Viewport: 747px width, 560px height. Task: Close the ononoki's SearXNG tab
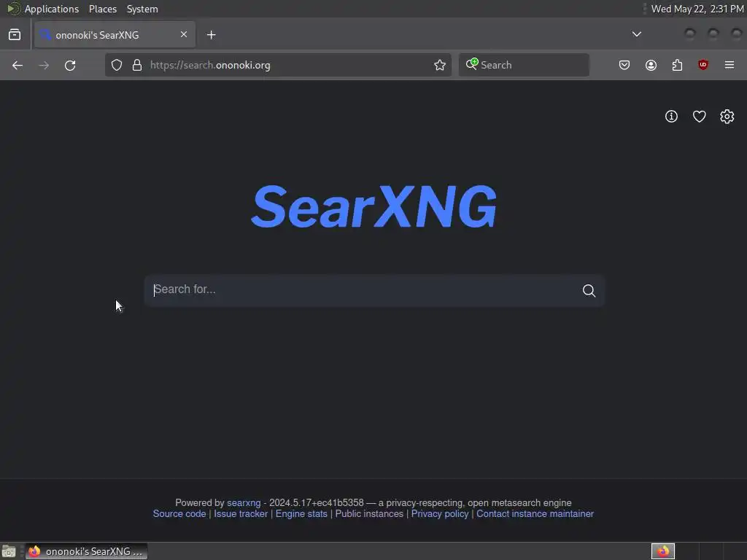tap(184, 34)
